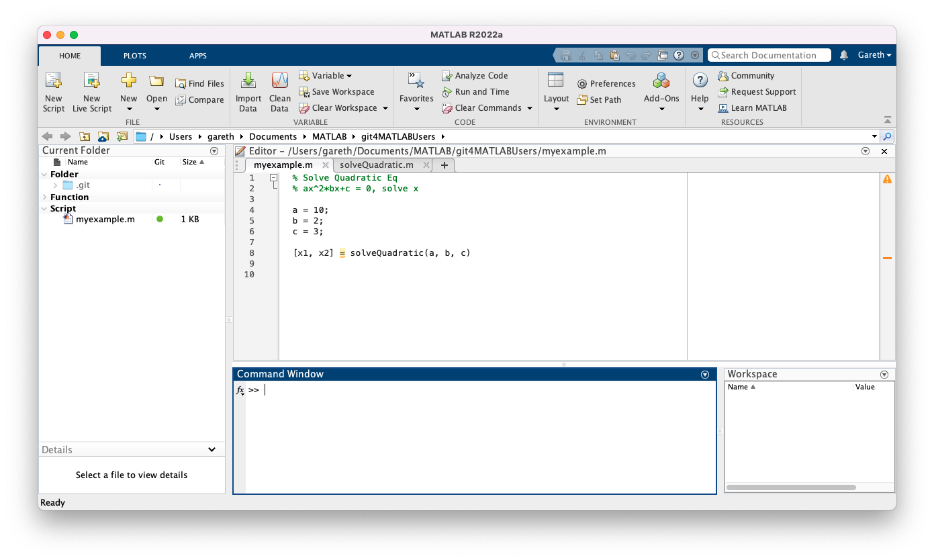
Task: Expand the Function group
Action: pyautogui.click(x=44, y=197)
